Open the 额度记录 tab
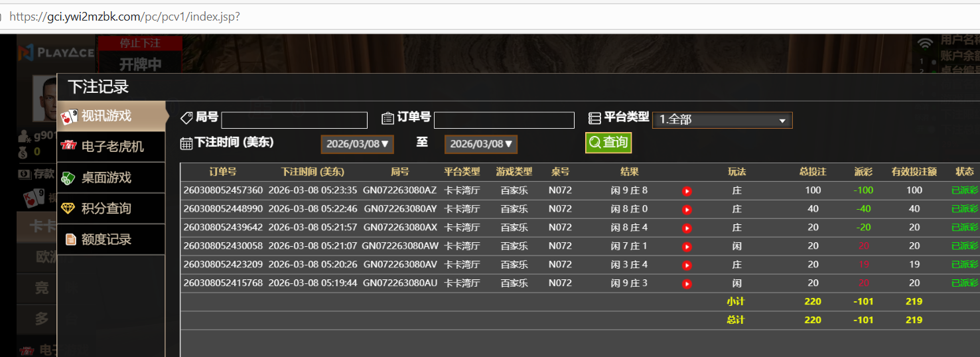Screen dimensions: 980x357 [111, 240]
